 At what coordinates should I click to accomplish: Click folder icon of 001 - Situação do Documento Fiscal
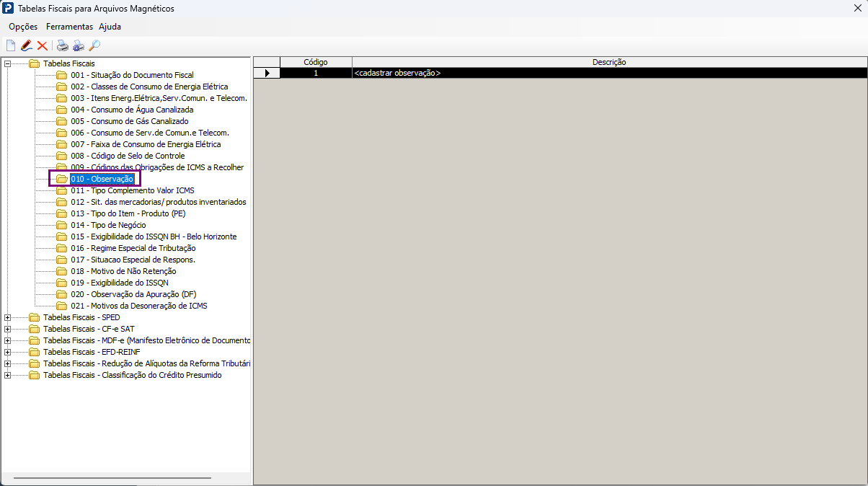(61, 75)
